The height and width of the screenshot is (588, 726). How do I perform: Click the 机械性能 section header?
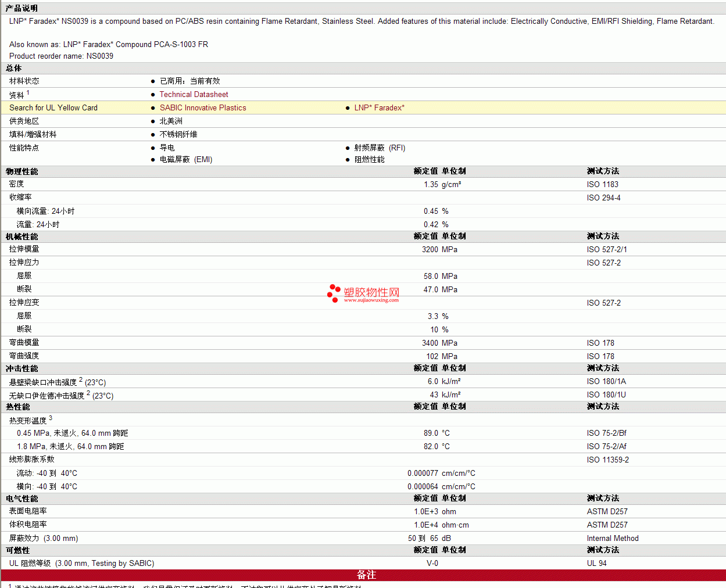pyautogui.click(x=22, y=236)
